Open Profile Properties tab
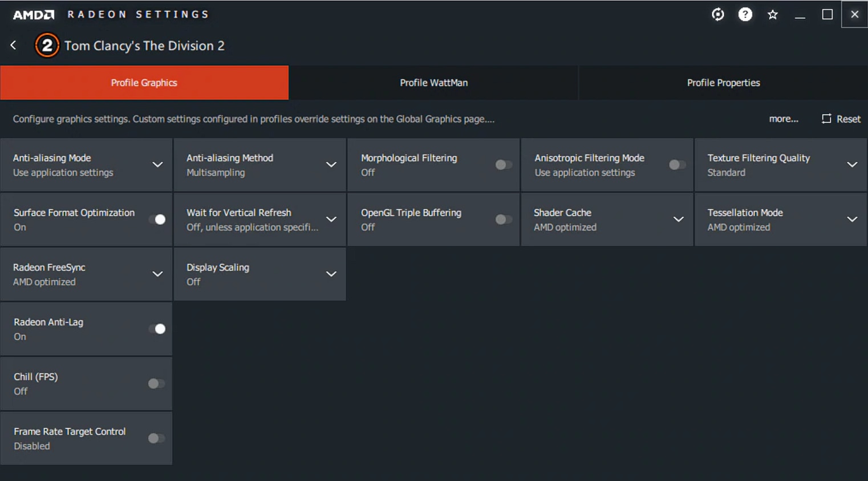The height and width of the screenshot is (481, 868). click(723, 83)
